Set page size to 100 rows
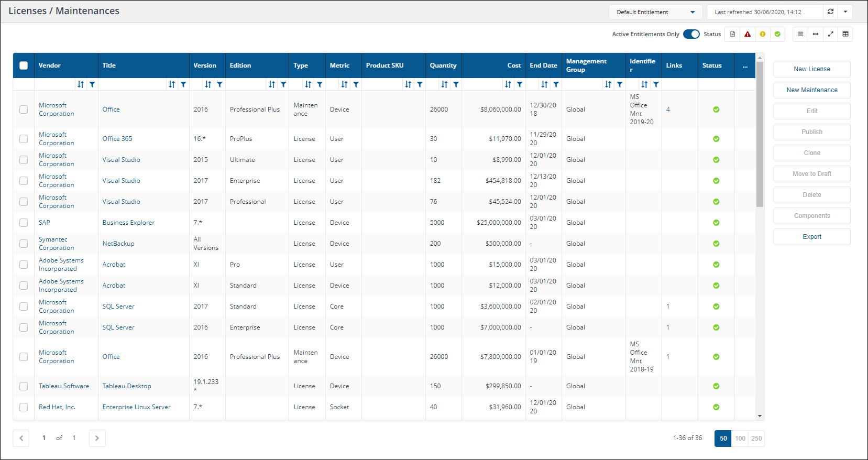This screenshot has height=460, width=868. click(x=740, y=439)
